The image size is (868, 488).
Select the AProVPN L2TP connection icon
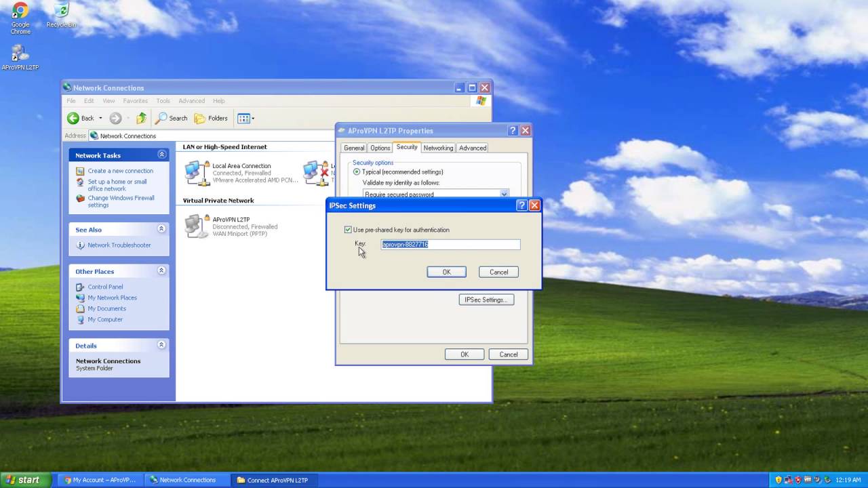click(x=197, y=226)
